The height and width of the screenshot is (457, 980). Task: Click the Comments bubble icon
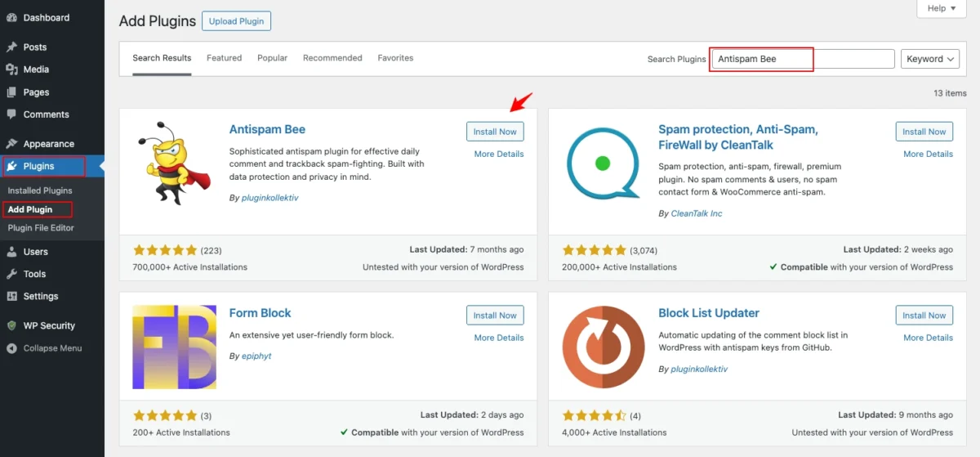[11, 114]
